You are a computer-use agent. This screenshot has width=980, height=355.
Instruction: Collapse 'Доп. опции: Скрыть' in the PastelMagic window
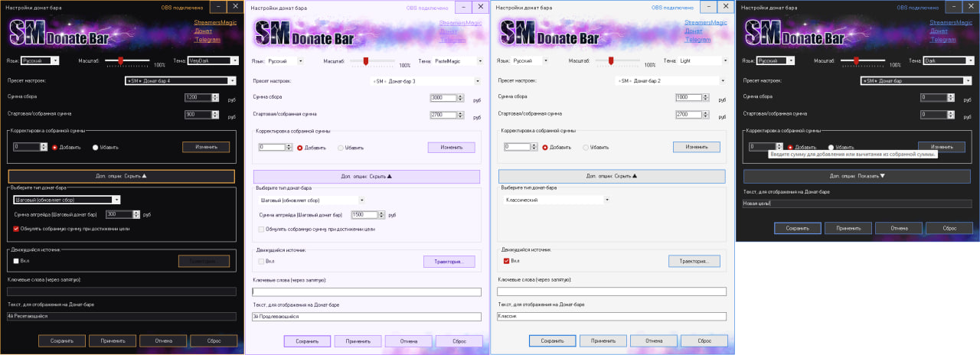tap(366, 176)
